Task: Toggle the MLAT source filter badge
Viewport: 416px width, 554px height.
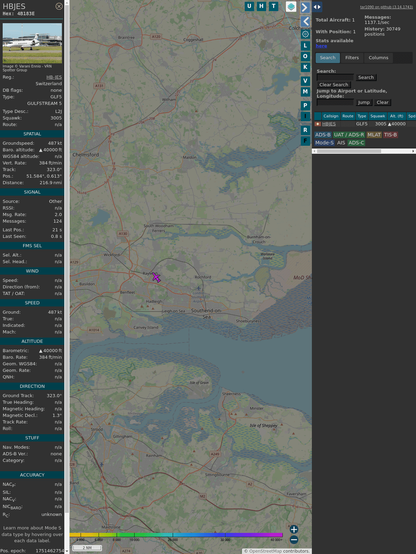Action: (x=374, y=135)
